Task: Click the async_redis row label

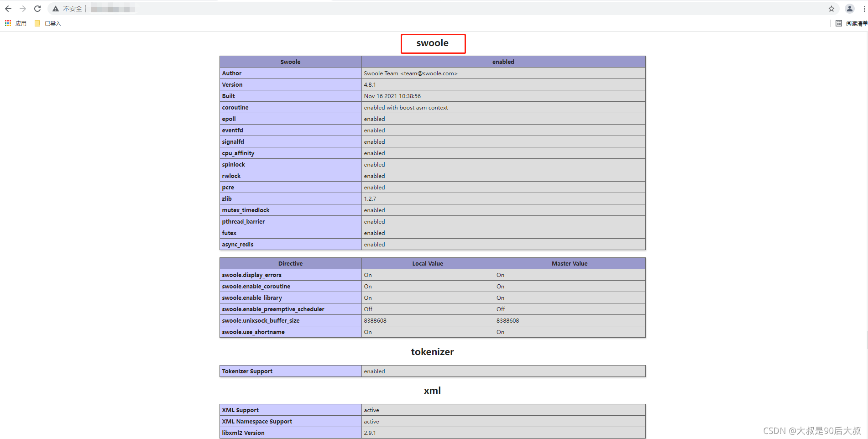Action: [238, 244]
